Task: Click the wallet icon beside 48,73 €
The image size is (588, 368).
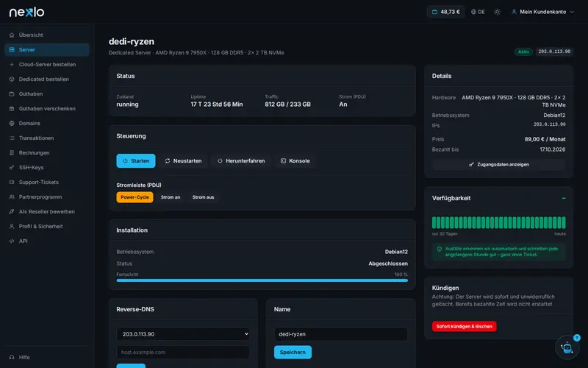Action: 434,12
